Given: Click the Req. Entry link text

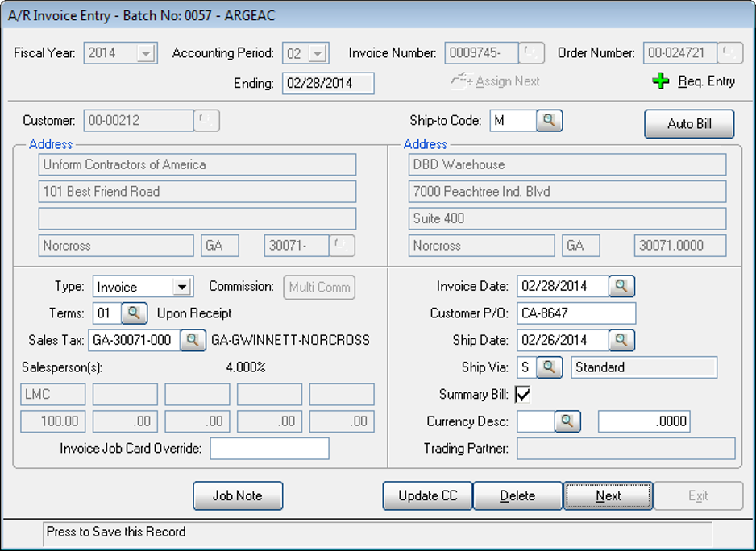Looking at the screenshot, I should click(x=706, y=81).
